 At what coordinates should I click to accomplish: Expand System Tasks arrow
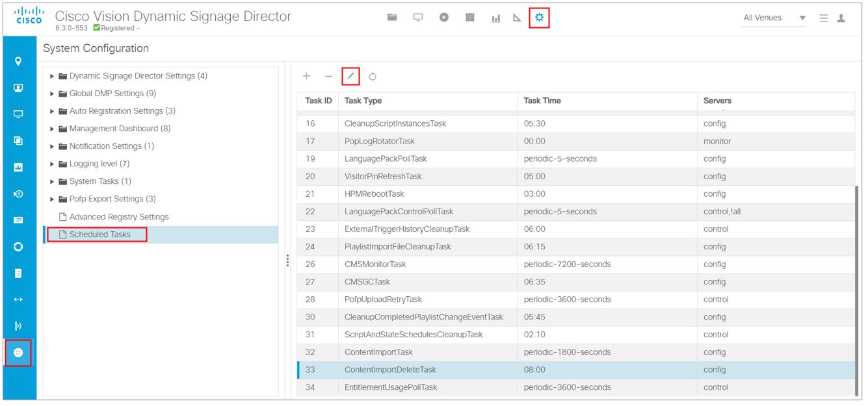click(x=53, y=181)
